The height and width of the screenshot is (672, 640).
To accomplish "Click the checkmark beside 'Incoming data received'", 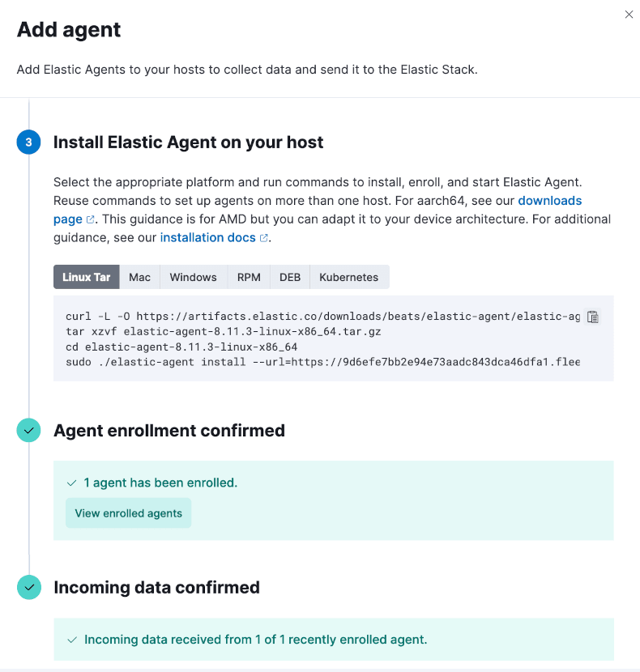I will [72, 640].
